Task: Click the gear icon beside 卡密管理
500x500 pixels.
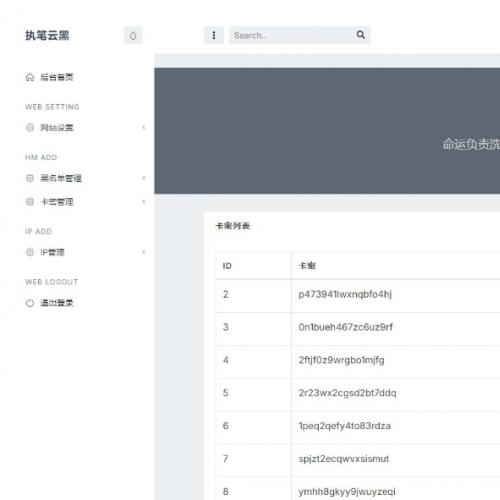Action: click(x=30, y=202)
